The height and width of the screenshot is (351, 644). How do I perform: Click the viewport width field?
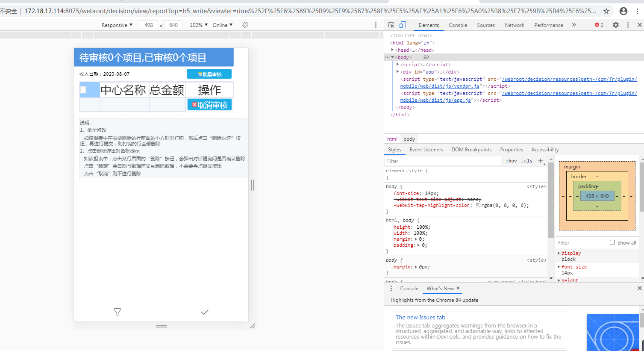[x=149, y=25]
